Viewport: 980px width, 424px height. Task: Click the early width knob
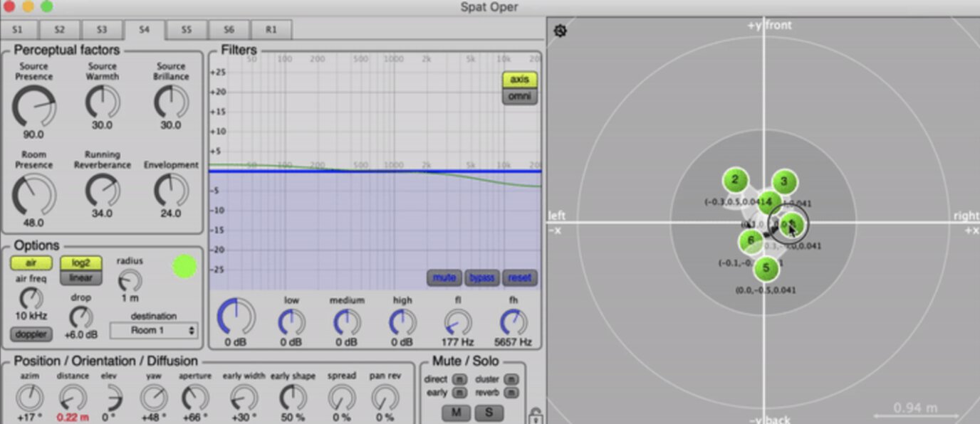244,397
